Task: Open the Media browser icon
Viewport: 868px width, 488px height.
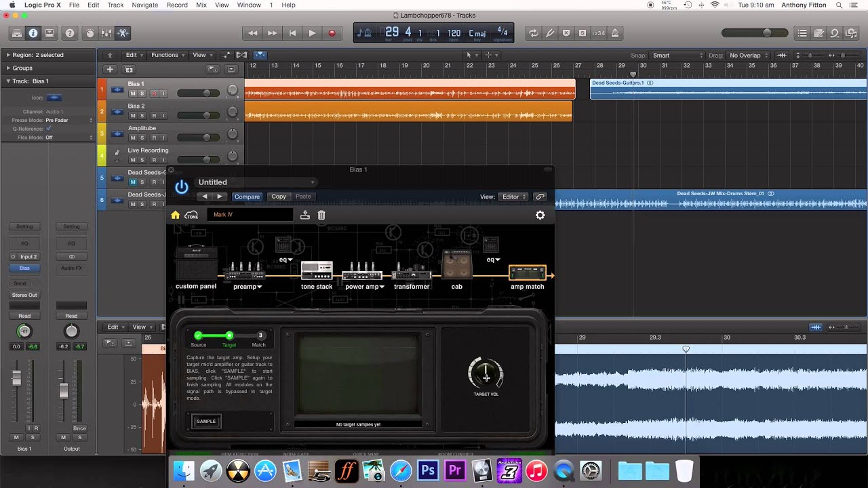Action: point(851,33)
